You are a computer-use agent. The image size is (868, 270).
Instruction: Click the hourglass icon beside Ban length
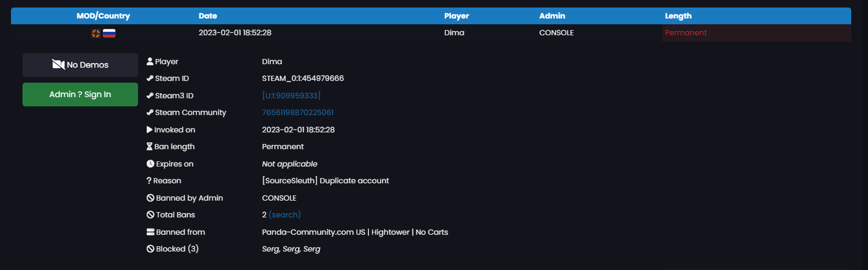click(x=150, y=147)
